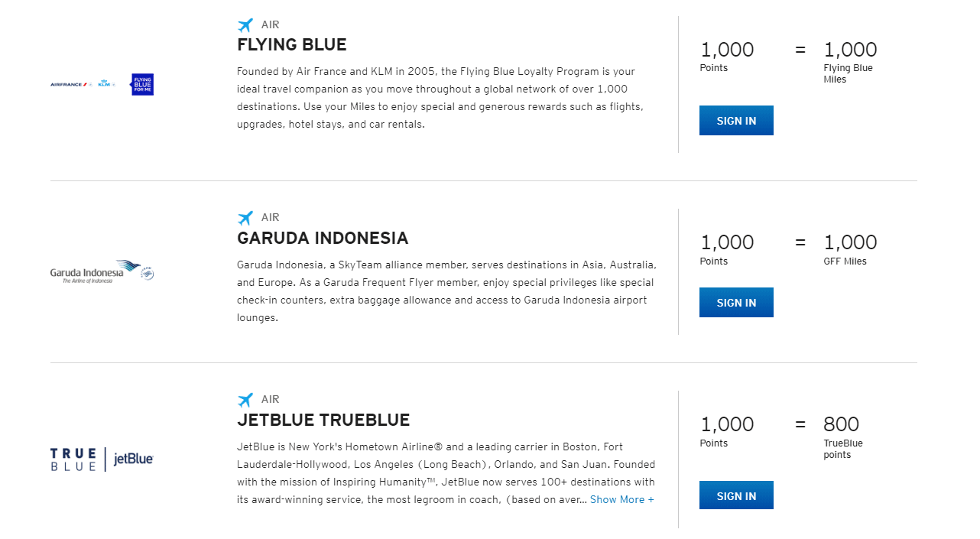Sign in for Garuda Indonesia transfer

pyautogui.click(x=736, y=303)
